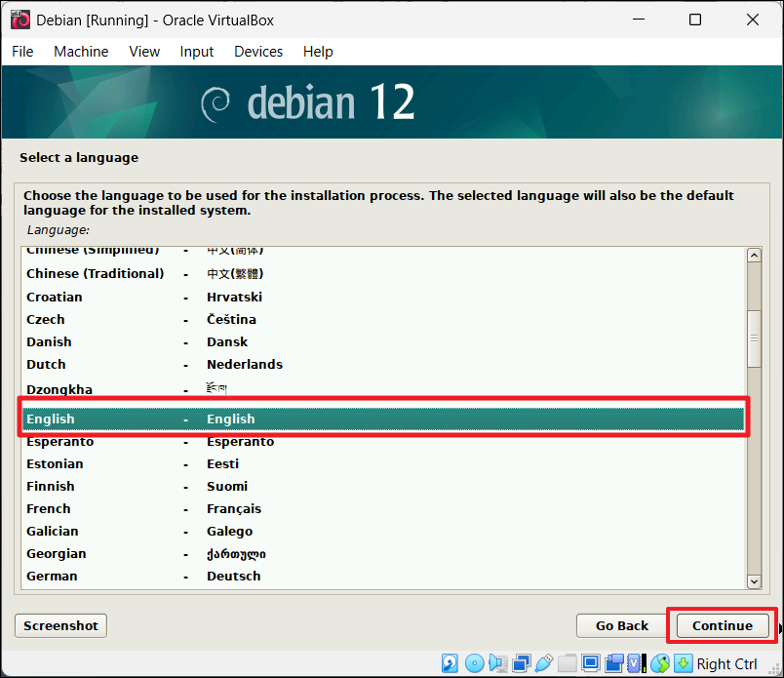The height and width of the screenshot is (678, 784).
Task: Click the mouse integration status icon
Action: pyautogui.click(x=660, y=663)
